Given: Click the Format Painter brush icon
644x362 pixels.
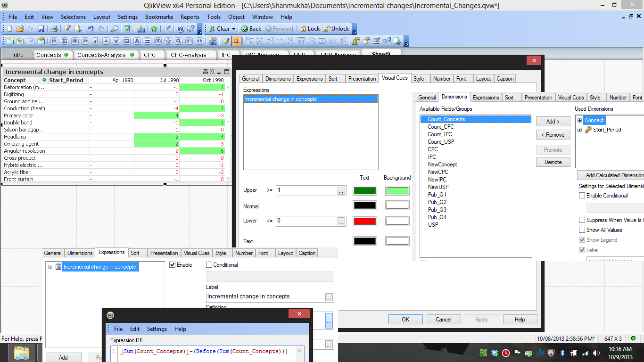Looking at the screenshot, I should click(x=226, y=41).
